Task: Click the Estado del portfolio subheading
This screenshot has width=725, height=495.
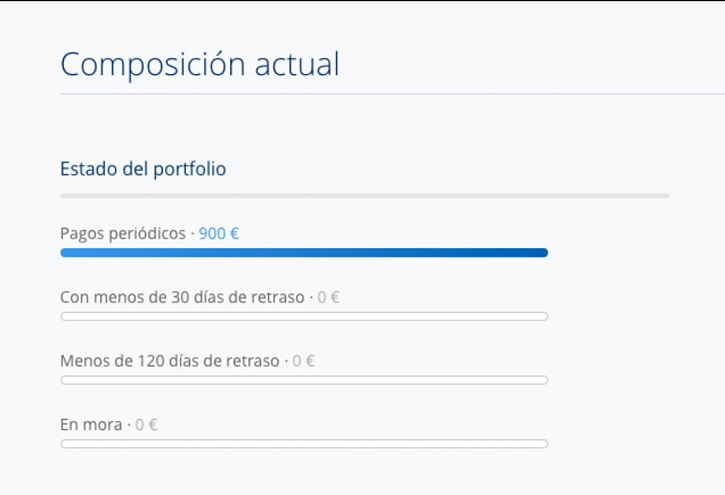Action: [x=143, y=169]
